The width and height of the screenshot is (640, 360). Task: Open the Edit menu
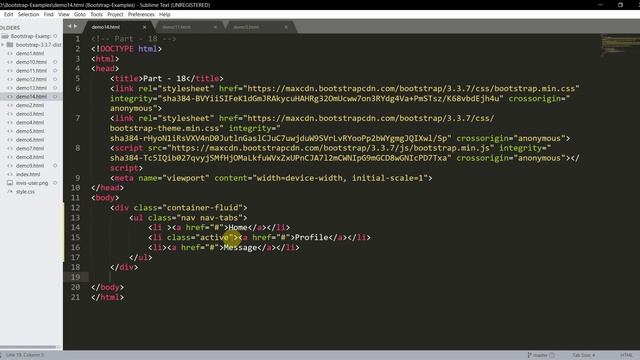pos(9,14)
